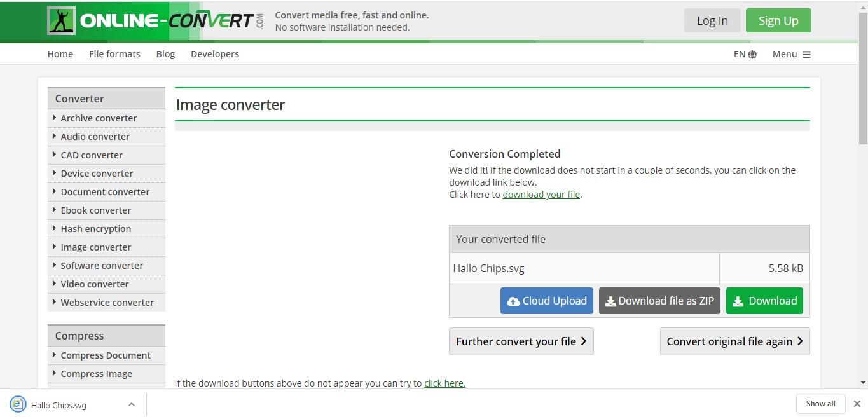
Task: Click Show all downloads button
Action: (x=821, y=404)
